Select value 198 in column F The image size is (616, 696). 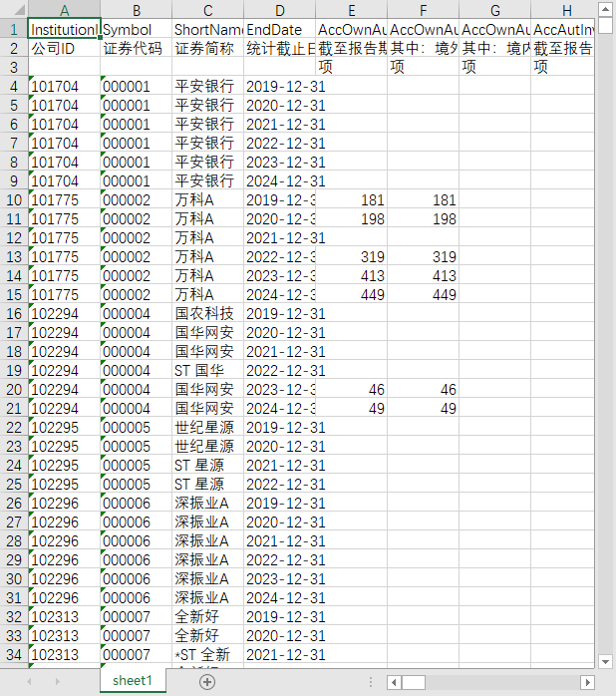point(424,218)
